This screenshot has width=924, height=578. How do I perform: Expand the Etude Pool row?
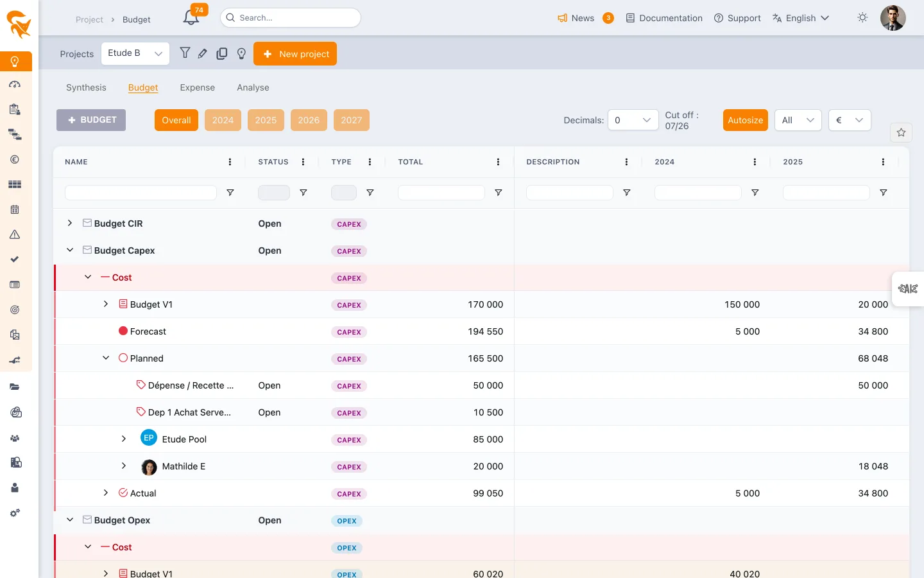pos(124,439)
